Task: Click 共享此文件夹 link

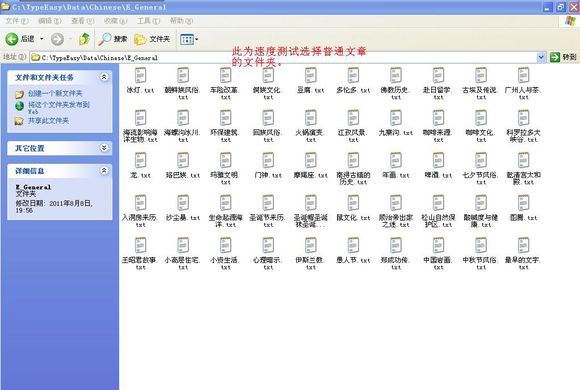Action: coord(48,121)
